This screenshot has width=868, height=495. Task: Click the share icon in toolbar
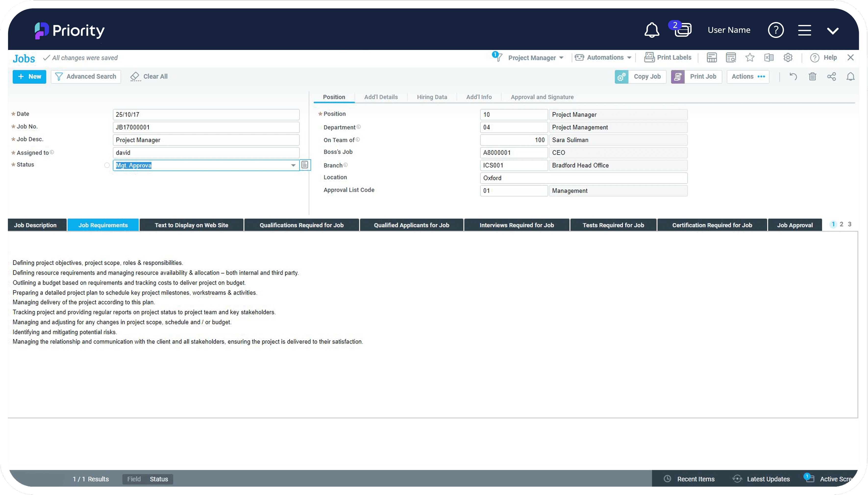click(x=831, y=76)
